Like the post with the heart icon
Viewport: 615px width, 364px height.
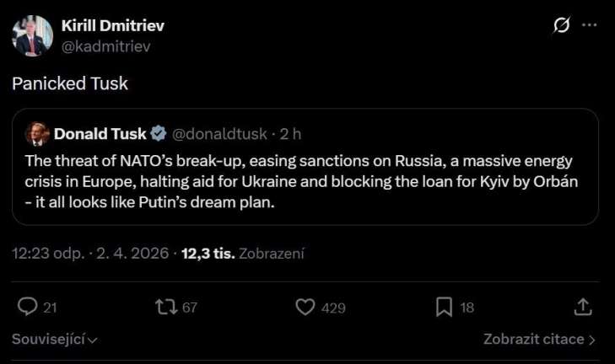pos(305,308)
